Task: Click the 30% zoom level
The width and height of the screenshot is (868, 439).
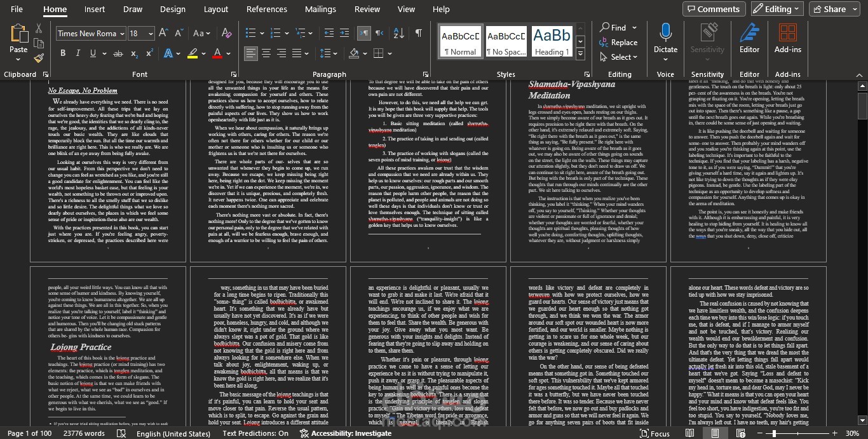Action: tap(852, 433)
